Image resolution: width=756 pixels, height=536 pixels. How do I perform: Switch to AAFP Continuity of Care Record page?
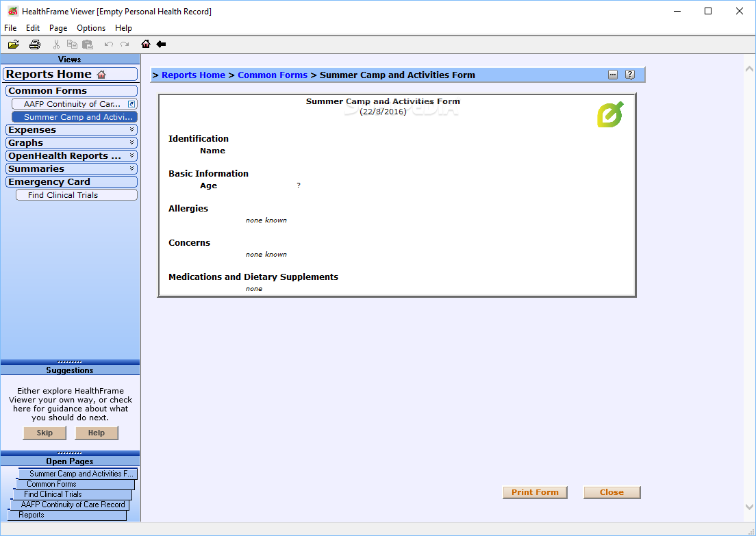[x=69, y=505]
